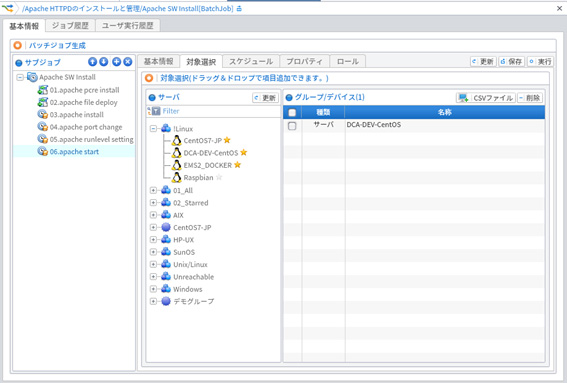Expand the HP-UX group
567x383 pixels.
153,239
